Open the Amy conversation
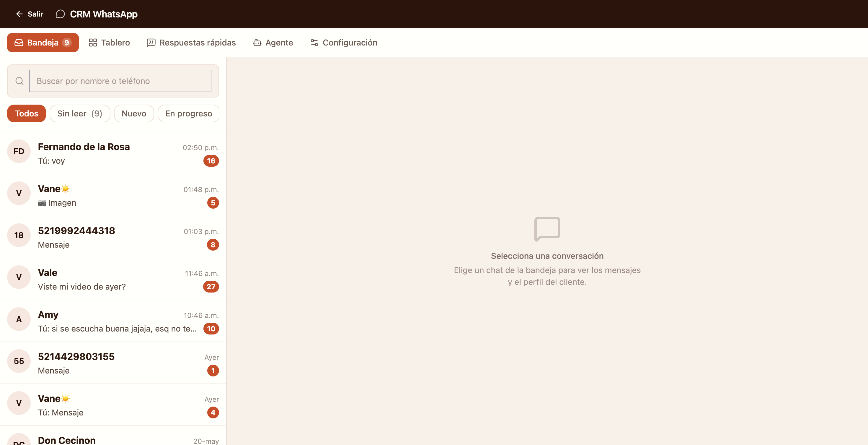 tap(113, 321)
